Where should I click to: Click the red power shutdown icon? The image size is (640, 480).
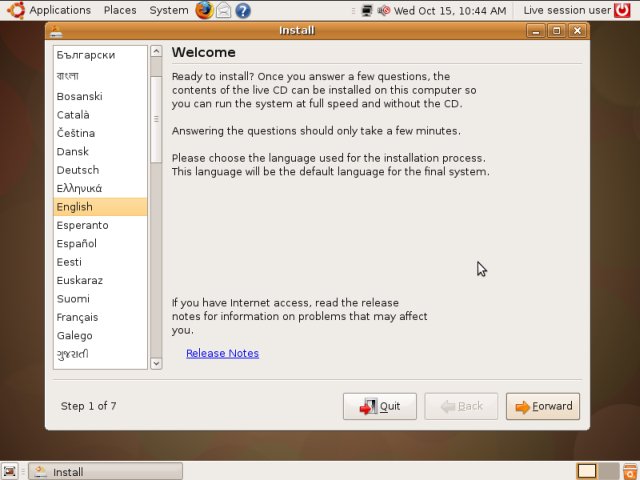[x=622, y=10]
